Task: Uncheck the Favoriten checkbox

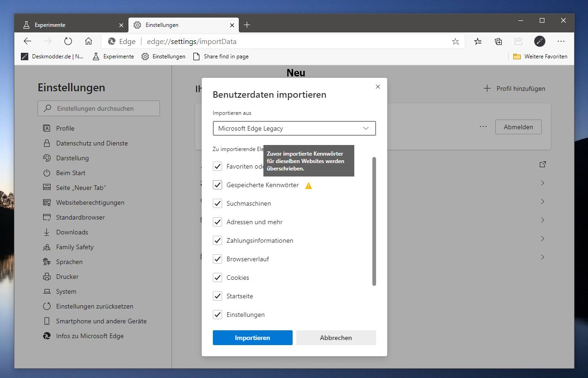Action: point(217,166)
